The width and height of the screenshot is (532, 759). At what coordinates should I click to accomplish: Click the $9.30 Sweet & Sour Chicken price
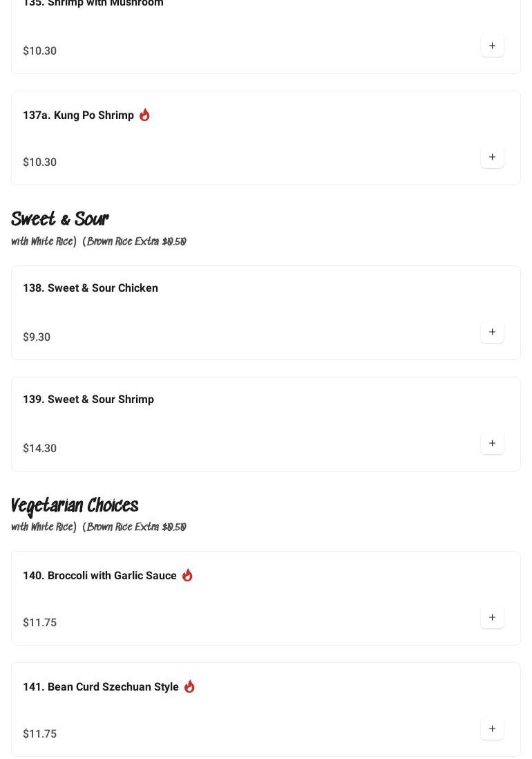pos(37,337)
